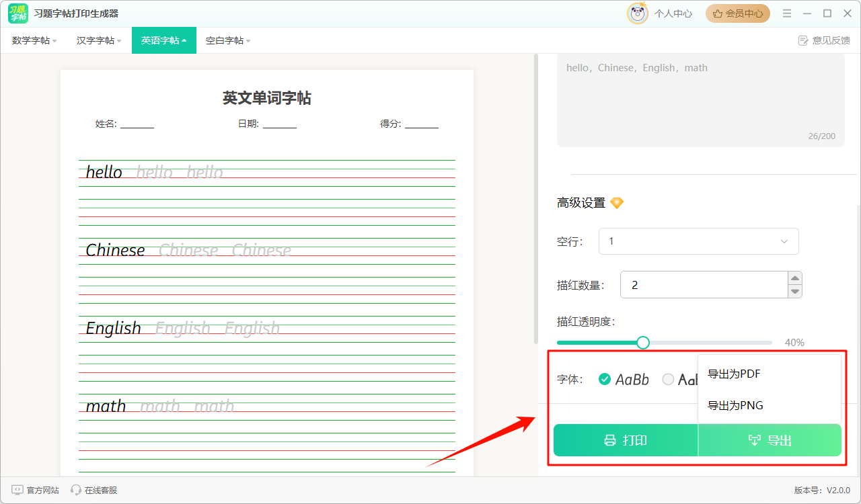Open the hamburger menu icon
The width and height of the screenshot is (861, 504).
[x=787, y=13]
